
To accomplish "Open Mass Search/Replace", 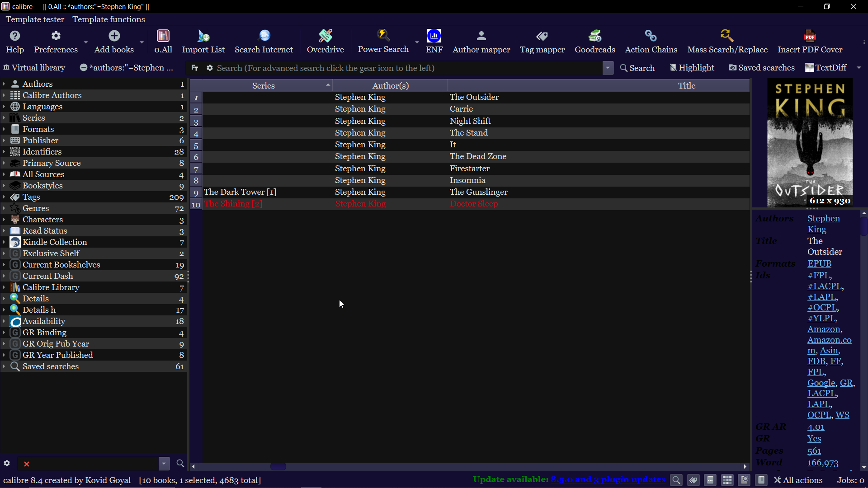I will click(727, 41).
